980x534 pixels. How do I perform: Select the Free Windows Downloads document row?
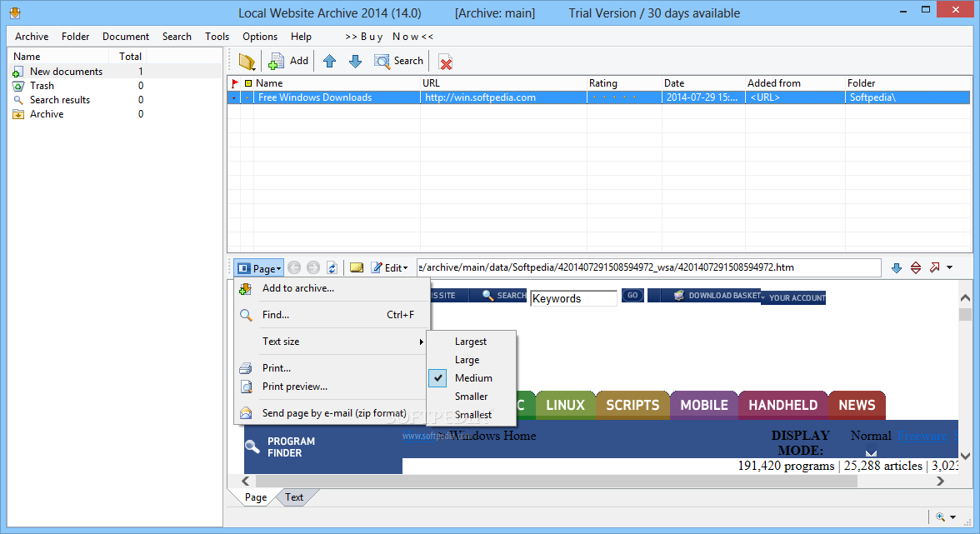pos(598,97)
